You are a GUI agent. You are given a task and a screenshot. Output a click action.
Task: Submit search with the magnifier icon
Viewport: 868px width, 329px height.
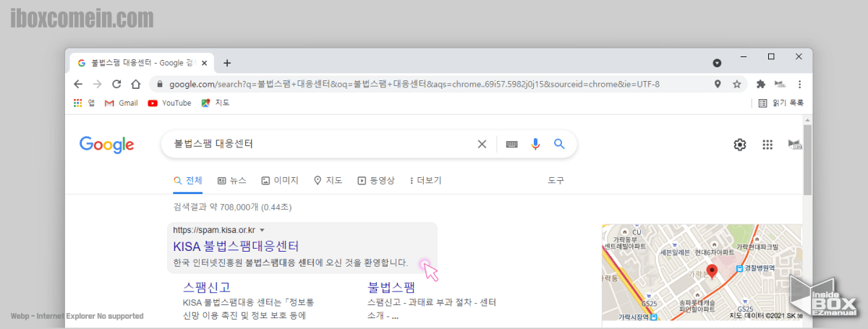pos(559,144)
